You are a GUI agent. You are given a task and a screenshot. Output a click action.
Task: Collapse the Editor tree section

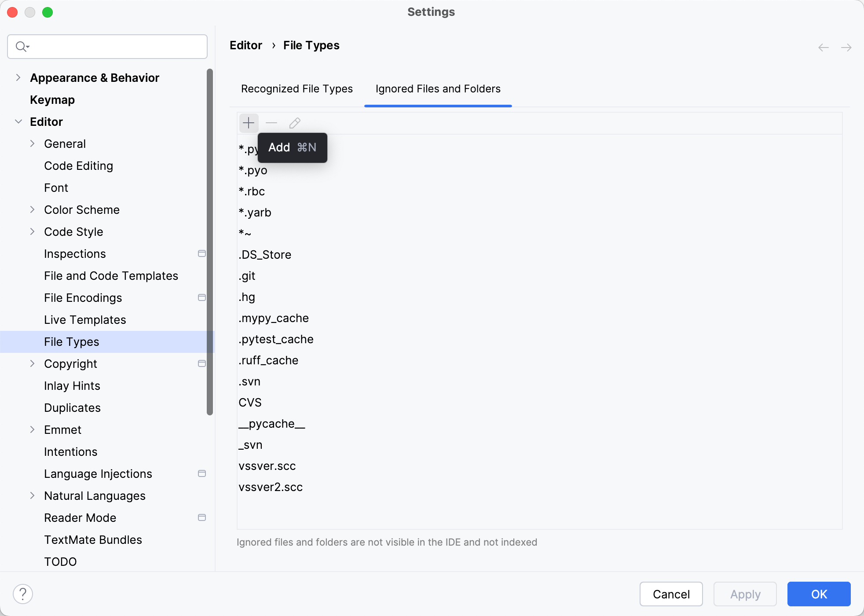[18, 121]
